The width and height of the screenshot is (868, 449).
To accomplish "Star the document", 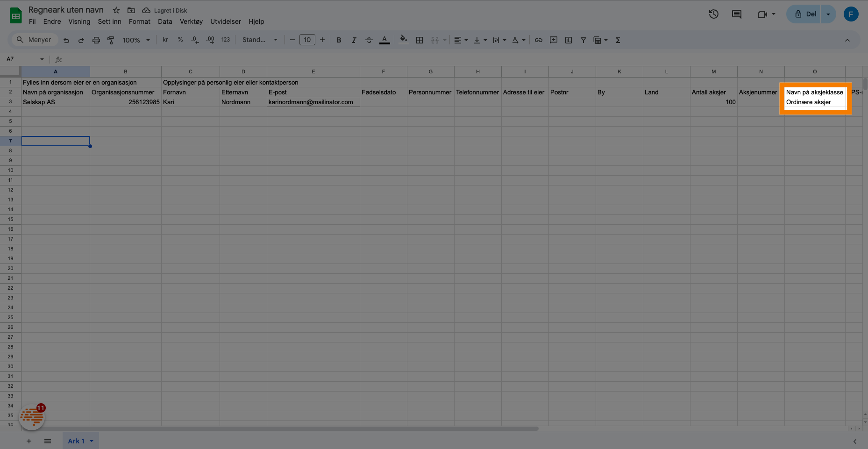I will pos(116,10).
